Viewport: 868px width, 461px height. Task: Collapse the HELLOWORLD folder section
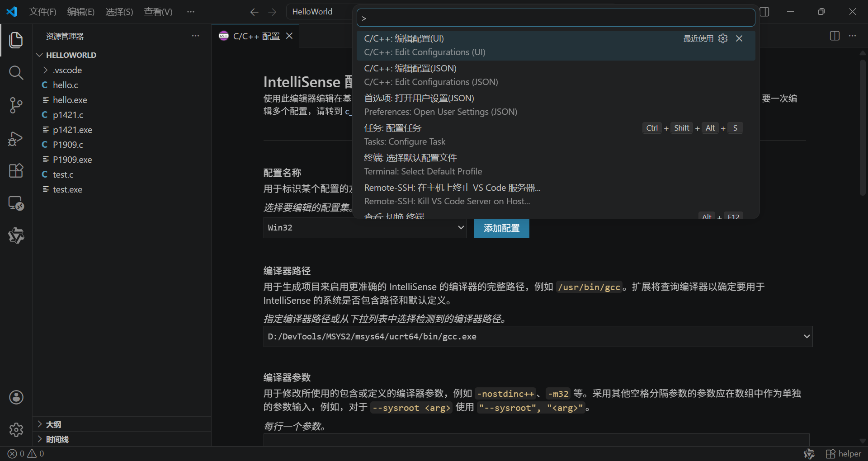pos(39,55)
